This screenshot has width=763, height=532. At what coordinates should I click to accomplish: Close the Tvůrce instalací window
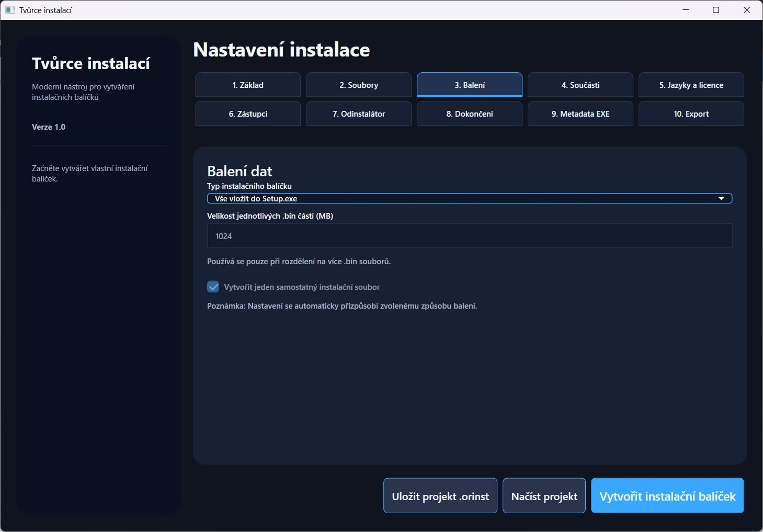coord(747,10)
